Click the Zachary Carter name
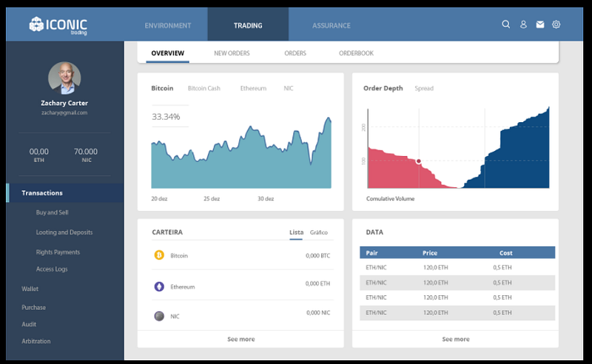Screen dimensions: 592x364 coord(64,103)
